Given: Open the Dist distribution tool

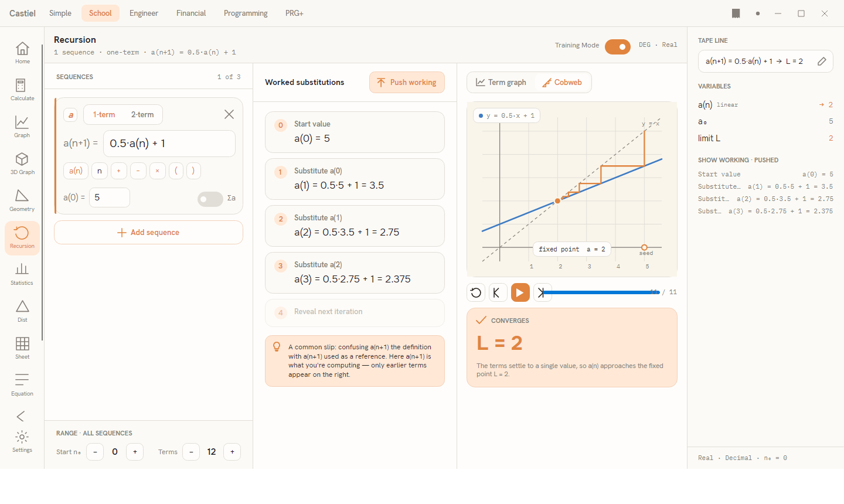Looking at the screenshot, I should [22, 311].
